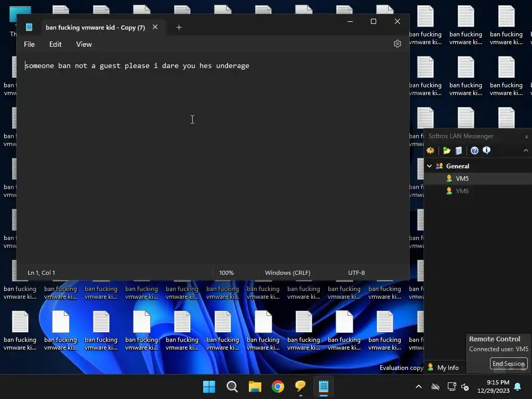Click the Notepad icon on the taskbar

(324, 387)
